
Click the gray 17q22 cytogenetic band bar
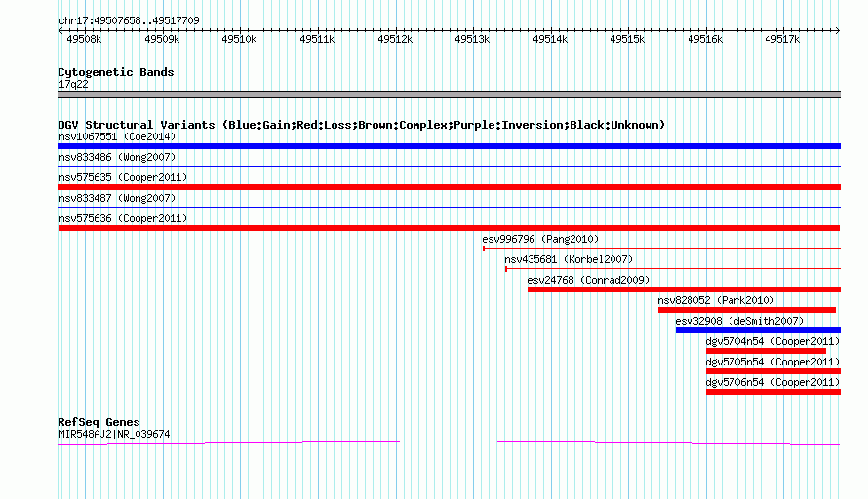(449, 95)
